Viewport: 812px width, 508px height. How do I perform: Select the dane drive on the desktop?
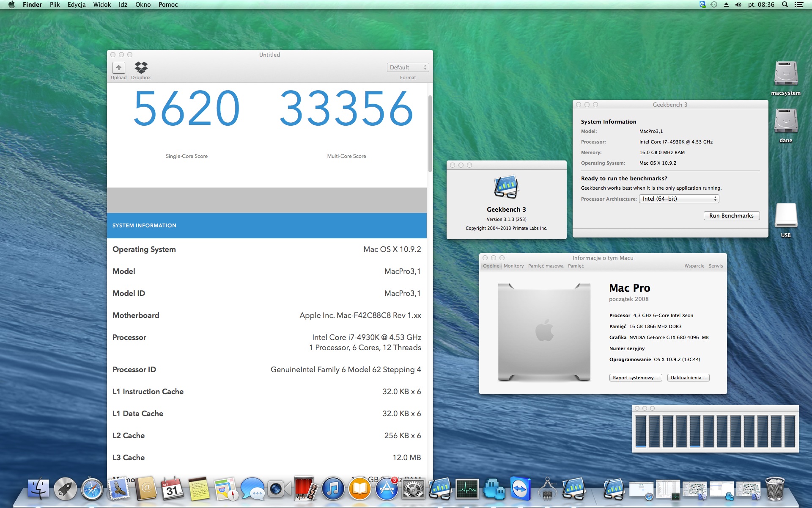pyautogui.click(x=786, y=121)
